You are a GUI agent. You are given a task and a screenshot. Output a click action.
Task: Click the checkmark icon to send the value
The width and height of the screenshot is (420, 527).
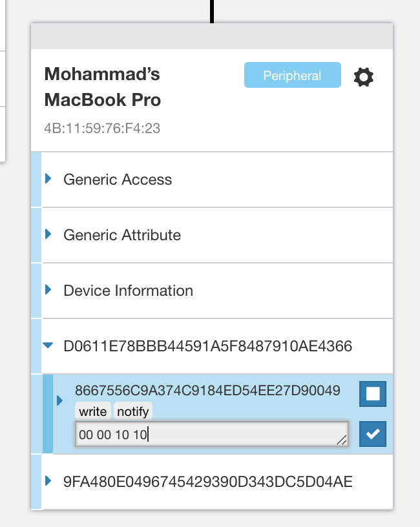pyautogui.click(x=373, y=434)
